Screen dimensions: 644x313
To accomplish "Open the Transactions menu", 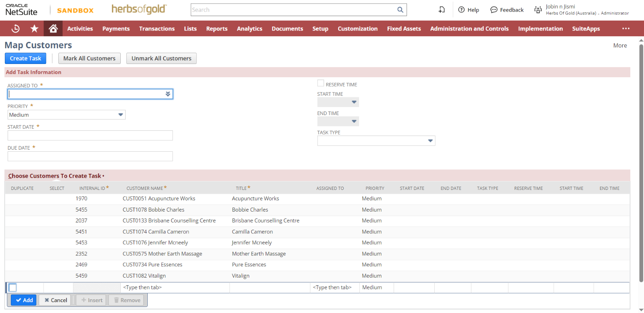I will (157, 29).
